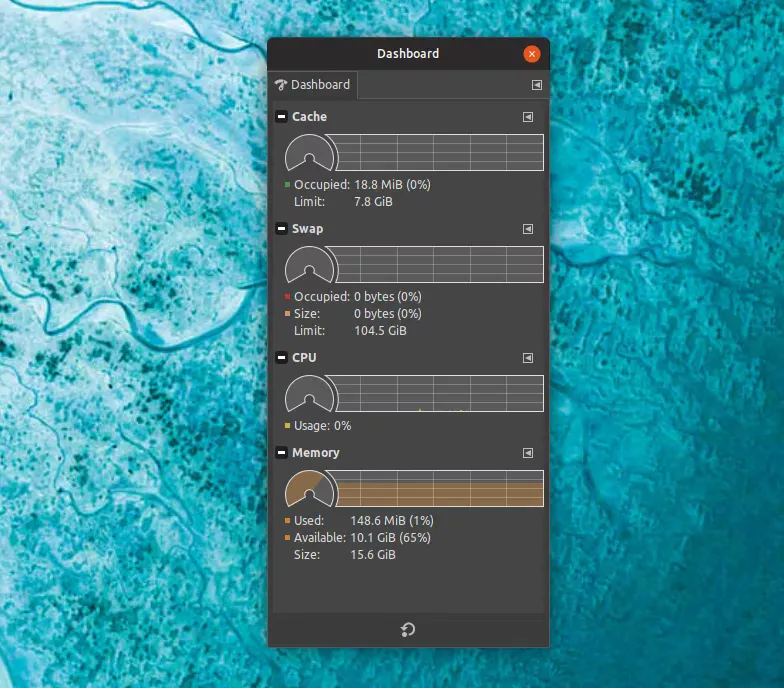Screen dimensions: 784x688
Task: Click the "15.6 GiB" memory size value
Action: (373, 555)
